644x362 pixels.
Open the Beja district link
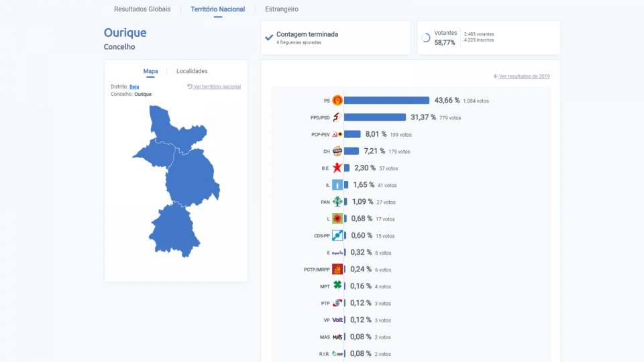click(x=134, y=86)
